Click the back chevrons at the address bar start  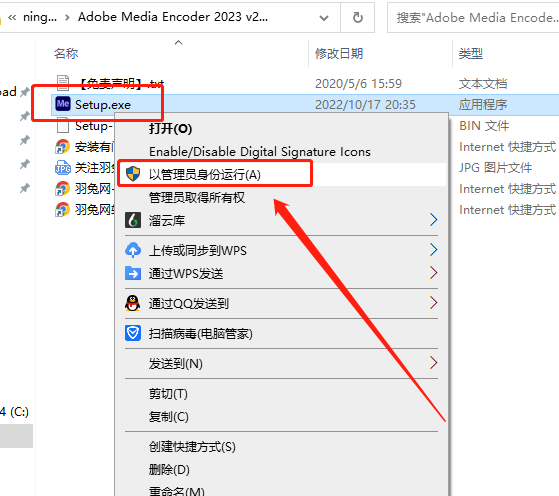(12, 17)
